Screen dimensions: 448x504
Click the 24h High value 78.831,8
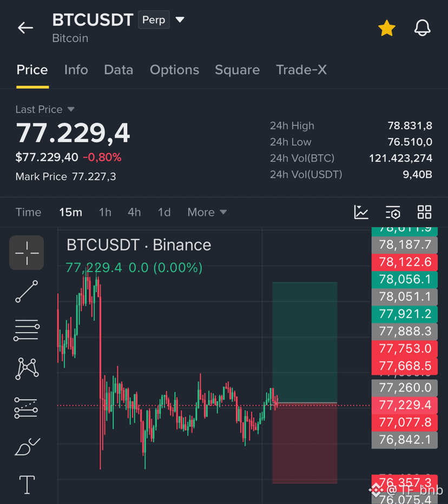(410, 125)
